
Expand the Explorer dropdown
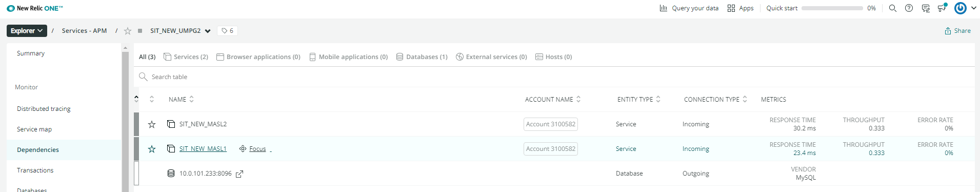[27, 31]
